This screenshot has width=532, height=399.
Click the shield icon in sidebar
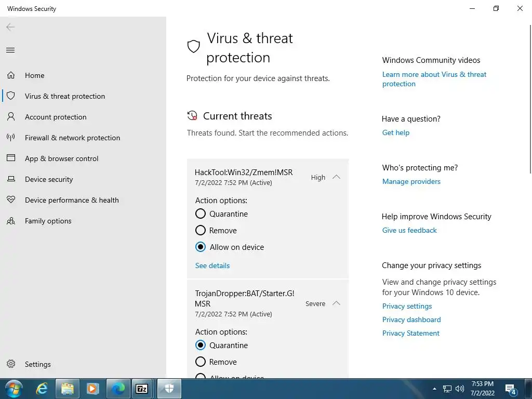[x=11, y=96]
